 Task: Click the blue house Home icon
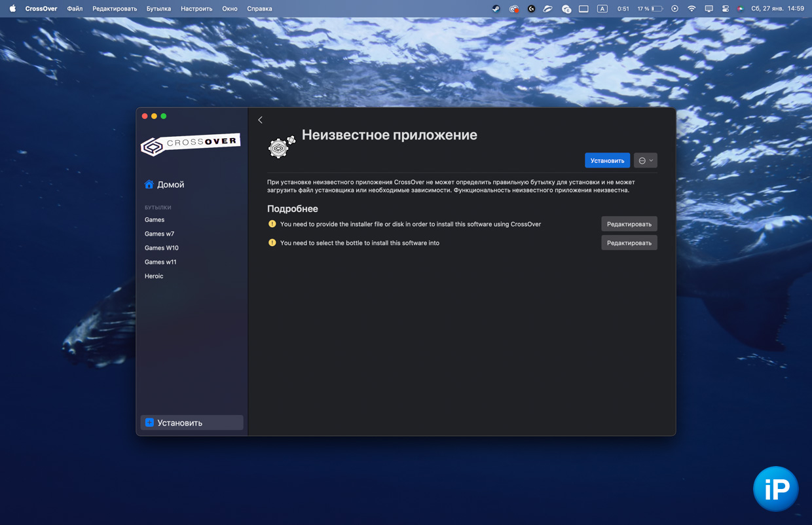point(149,185)
